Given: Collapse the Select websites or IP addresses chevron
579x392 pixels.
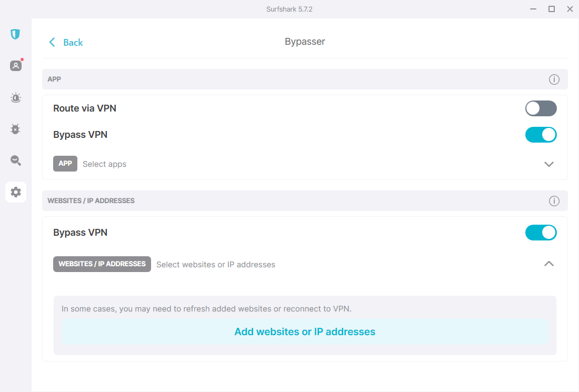Looking at the screenshot, I should pos(549,264).
